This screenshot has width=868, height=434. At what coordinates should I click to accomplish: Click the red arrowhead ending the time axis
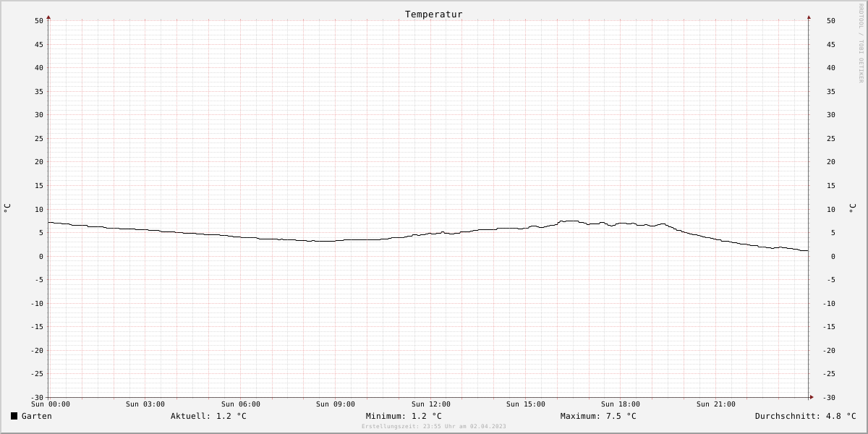coord(812,396)
